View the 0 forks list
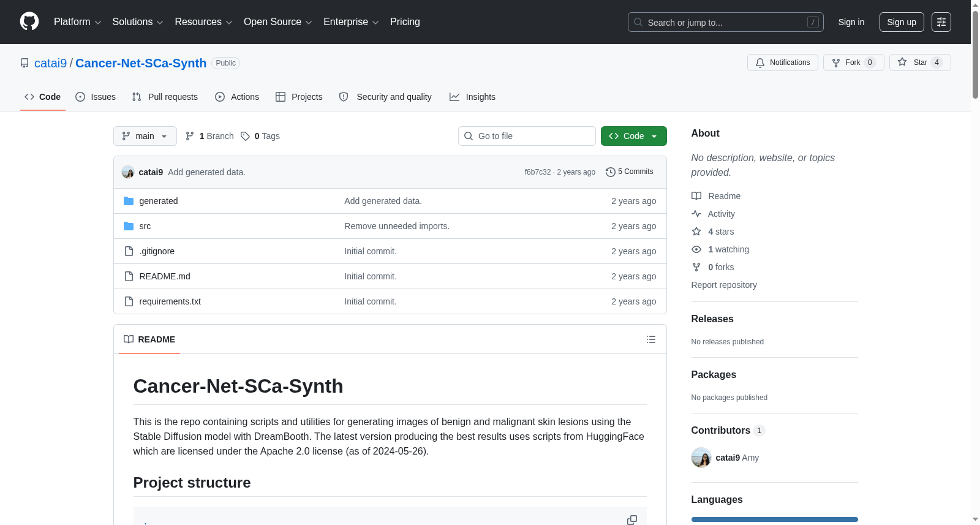Viewport: 980px width, 525px height. 712,267
